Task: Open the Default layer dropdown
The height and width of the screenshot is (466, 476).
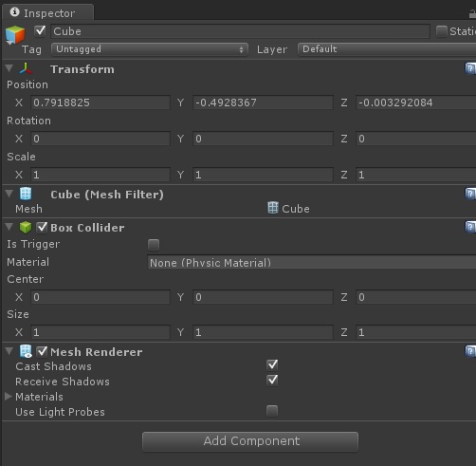Action: [x=387, y=49]
